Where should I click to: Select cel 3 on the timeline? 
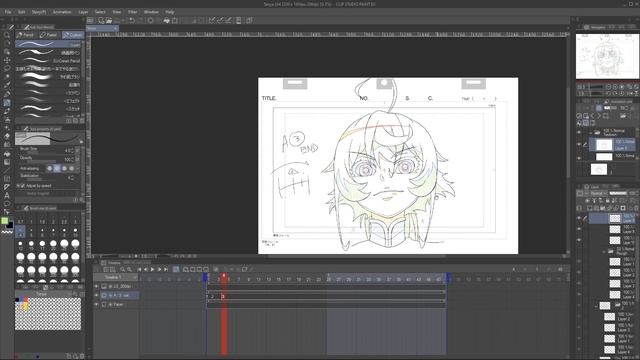tap(223, 297)
